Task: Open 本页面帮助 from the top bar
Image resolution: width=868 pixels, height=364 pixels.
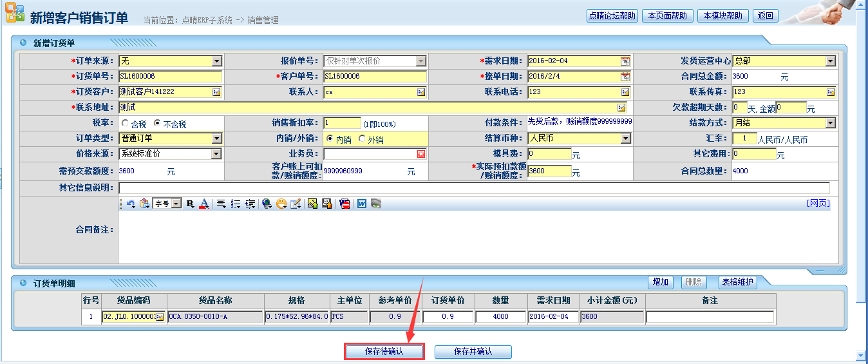Action: 666,16
